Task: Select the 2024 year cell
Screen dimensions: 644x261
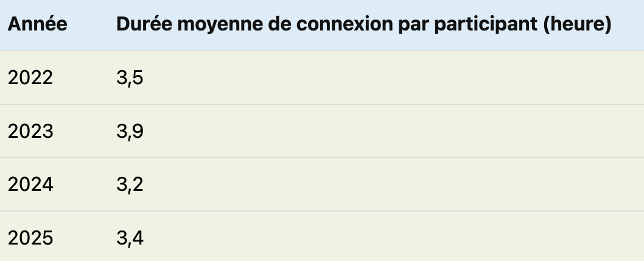Action: tap(30, 184)
